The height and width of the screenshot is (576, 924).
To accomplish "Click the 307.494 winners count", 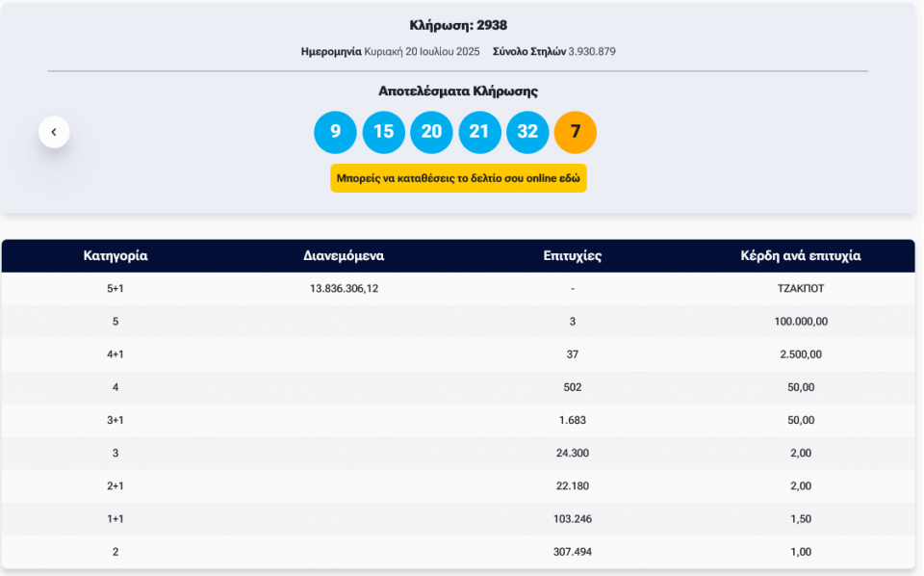I will (572, 552).
